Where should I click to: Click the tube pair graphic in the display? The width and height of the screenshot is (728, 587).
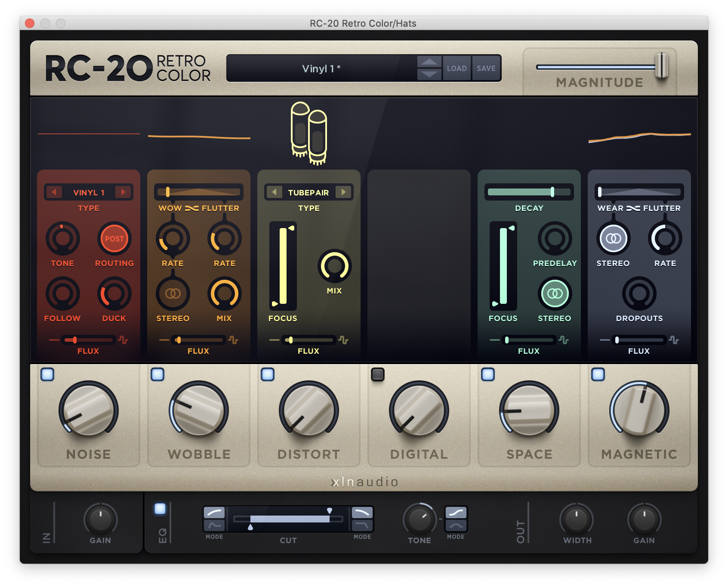tap(309, 133)
